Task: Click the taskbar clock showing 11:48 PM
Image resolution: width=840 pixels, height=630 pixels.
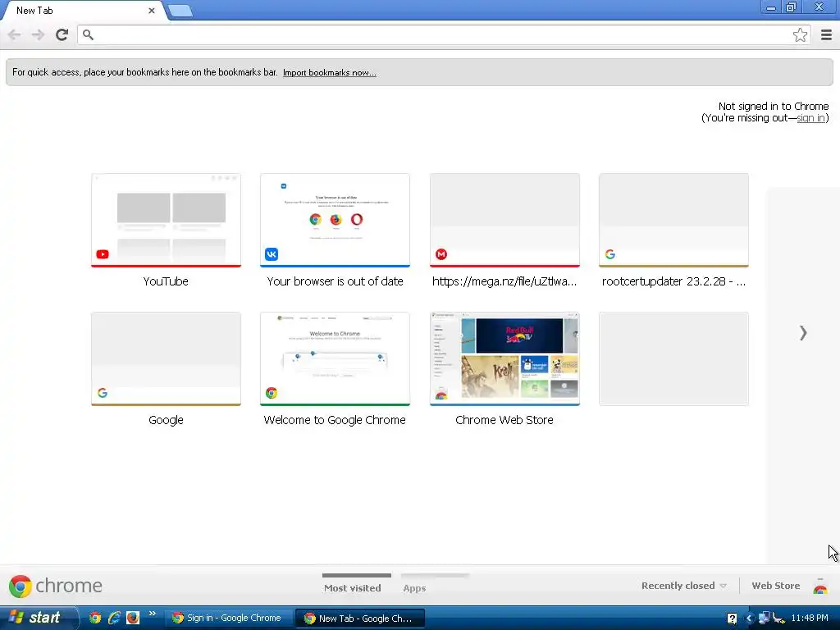Action: (810, 619)
